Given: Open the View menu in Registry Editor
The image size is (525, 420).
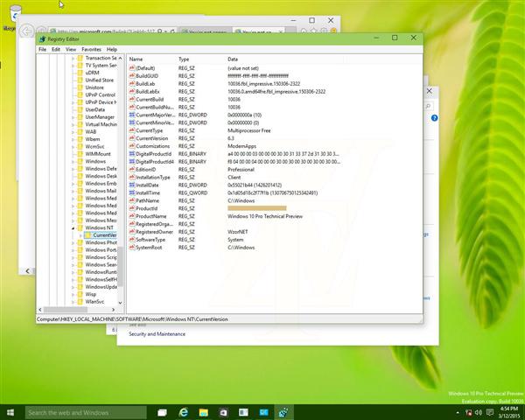Looking at the screenshot, I should 71,49.
